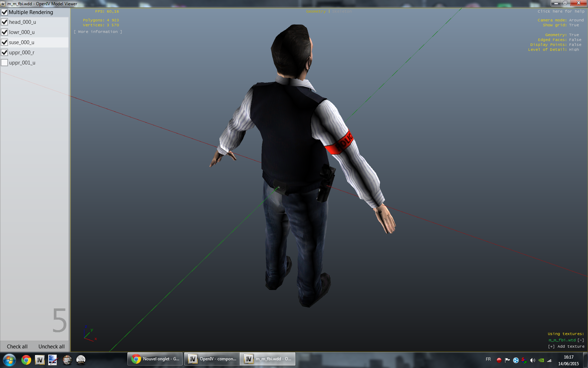Image resolution: width=588 pixels, height=368 pixels.
Task: Launch pinned OpenIV from taskbar
Action: pos(40,360)
